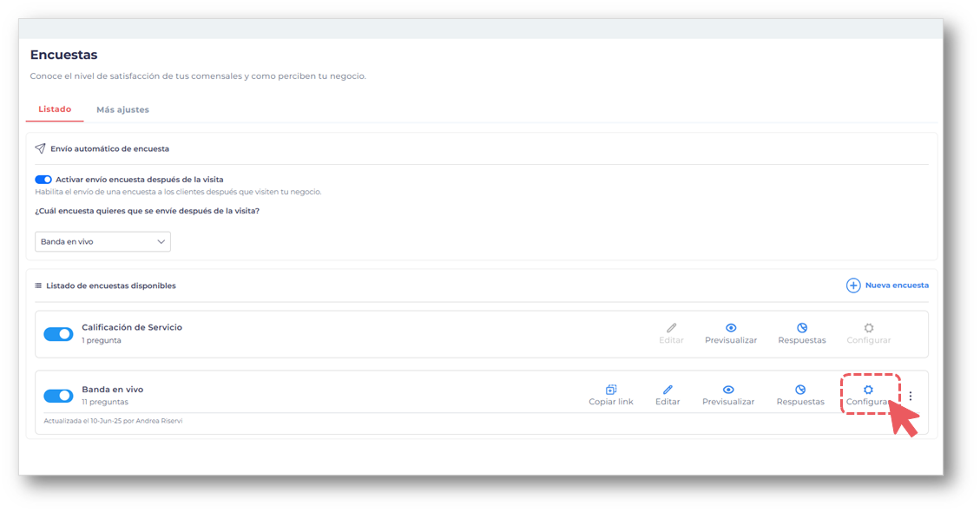980x512 pixels.
Task: Click Editar pencil for Calificación de Servicio
Action: tap(671, 328)
